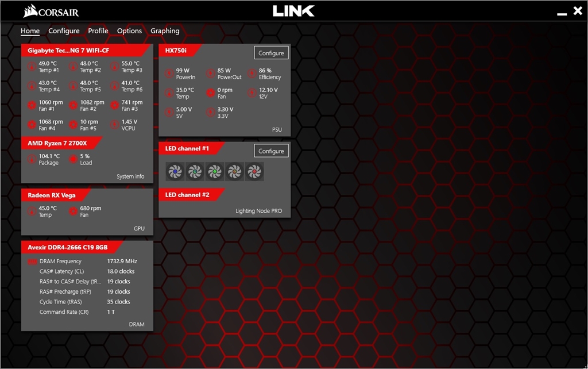The image size is (588, 369).
Task: Select the Home tab
Action: point(30,31)
